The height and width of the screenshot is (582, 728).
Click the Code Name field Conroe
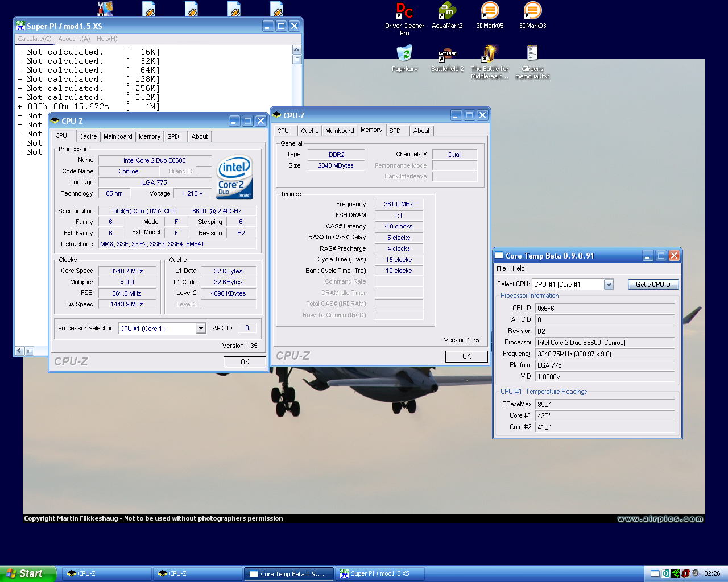point(129,171)
